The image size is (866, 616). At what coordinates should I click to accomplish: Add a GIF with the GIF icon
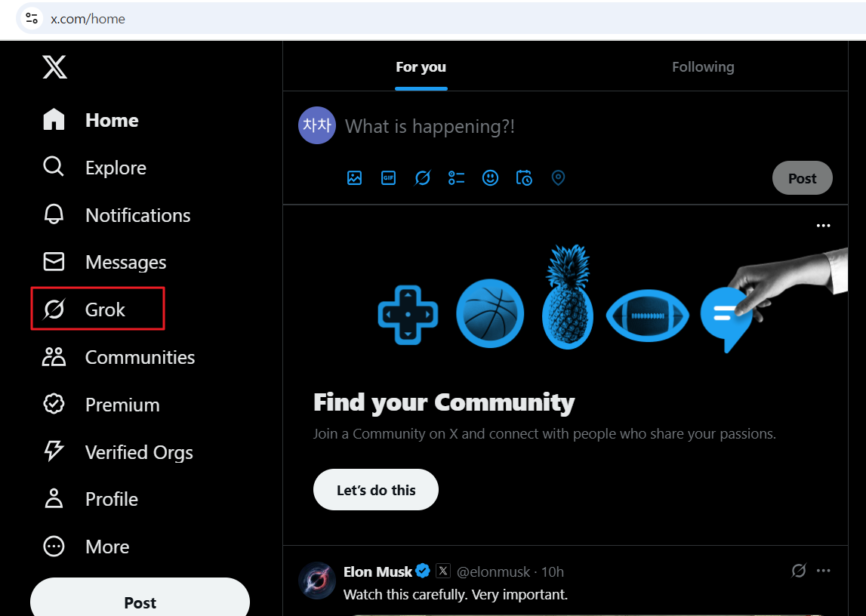coord(389,177)
